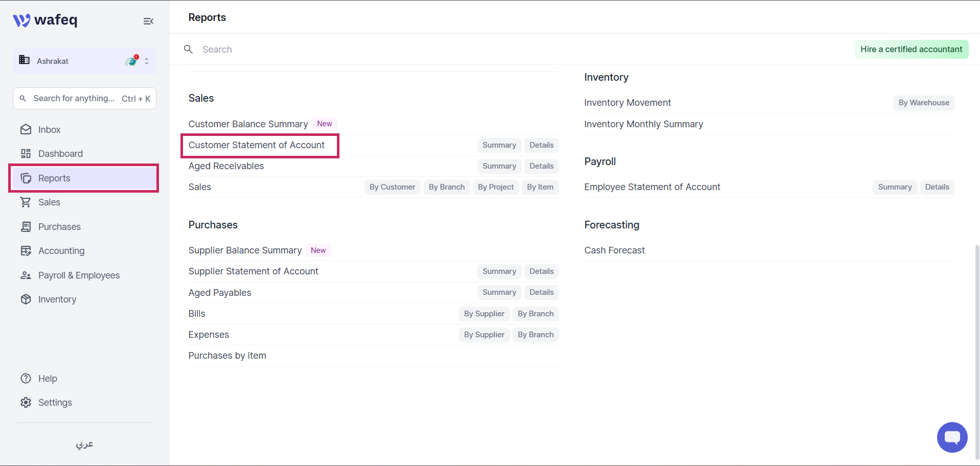The width and height of the screenshot is (980, 466).
Task: Switch language to Arabic
Action: 84,444
